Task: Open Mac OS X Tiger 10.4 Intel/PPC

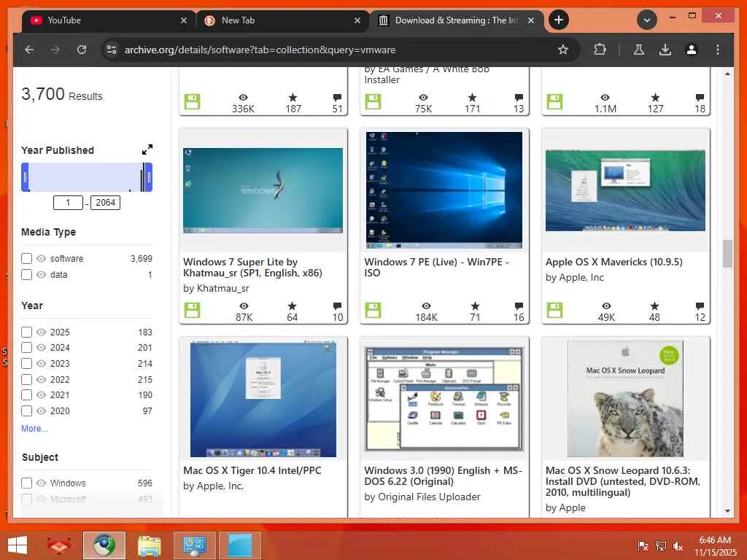Action: (252, 470)
